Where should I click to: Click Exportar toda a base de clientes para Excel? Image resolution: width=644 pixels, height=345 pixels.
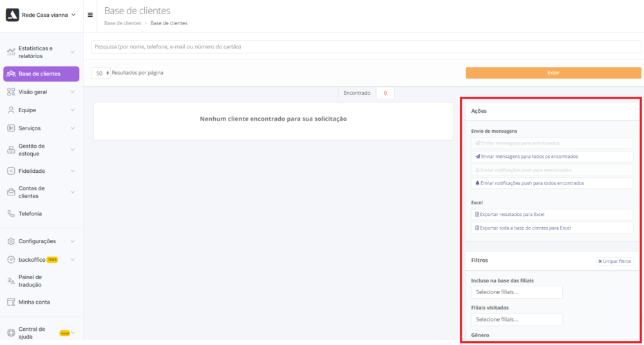(553, 228)
